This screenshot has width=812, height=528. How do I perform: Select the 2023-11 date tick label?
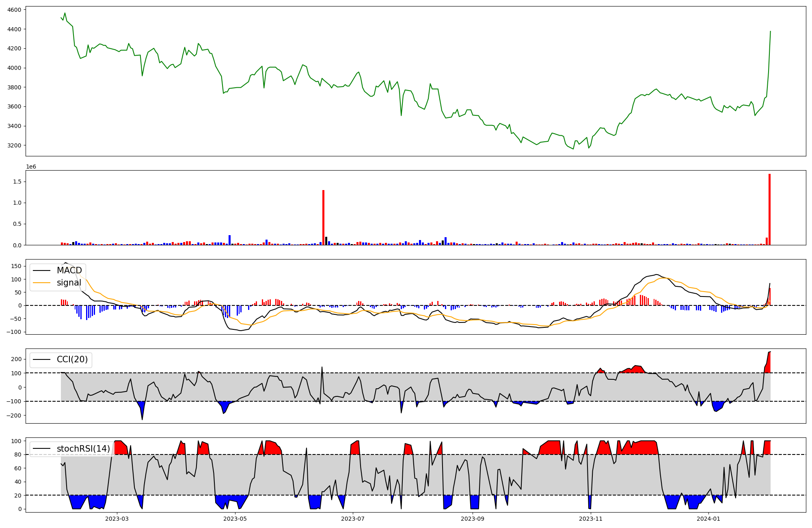[x=590, y=519]
